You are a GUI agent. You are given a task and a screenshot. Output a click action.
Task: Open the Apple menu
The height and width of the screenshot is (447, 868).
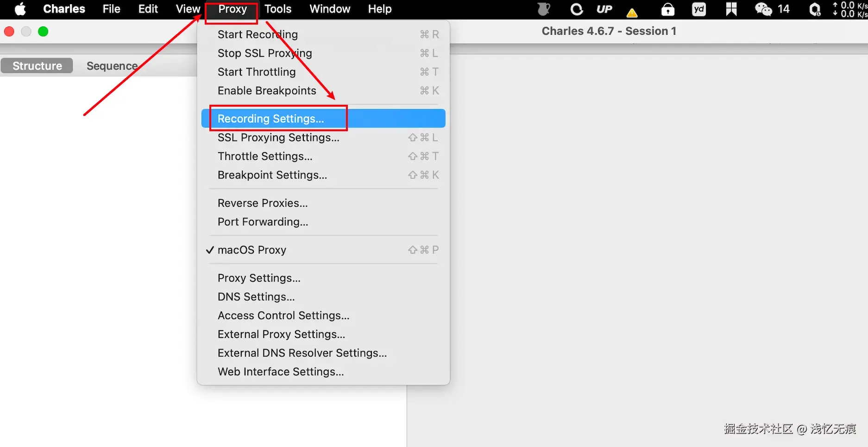click(x=20, y=9)
